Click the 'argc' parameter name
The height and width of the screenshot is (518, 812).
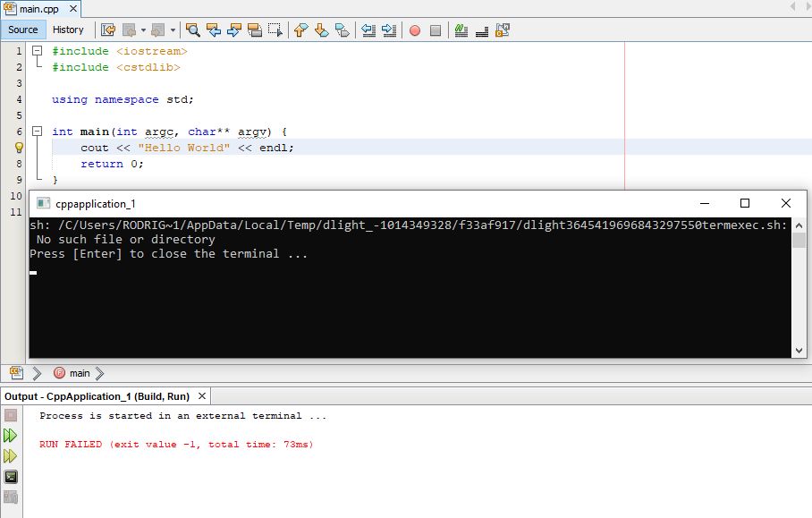tap(158, 132)
